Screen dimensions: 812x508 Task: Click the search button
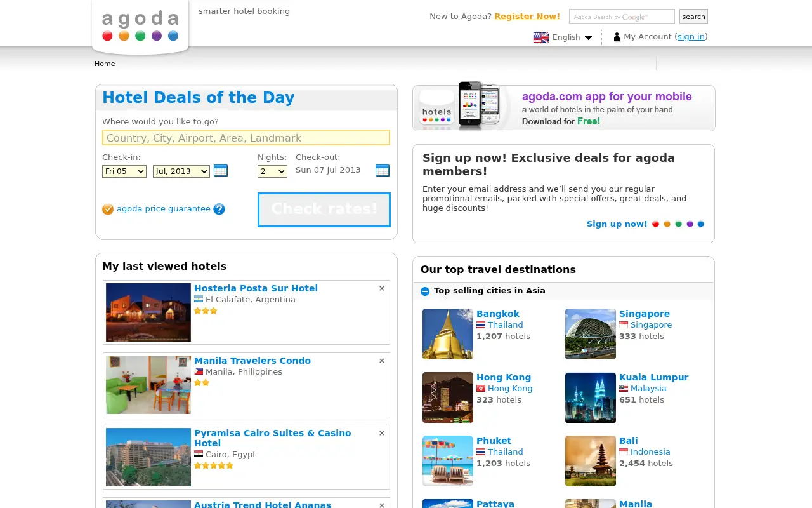[x=693, y=17]
